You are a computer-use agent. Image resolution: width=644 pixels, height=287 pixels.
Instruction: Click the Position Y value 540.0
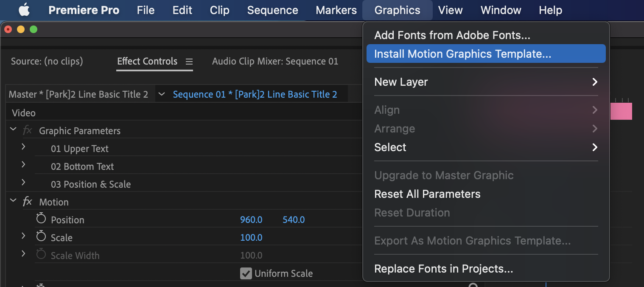[294, 220]
